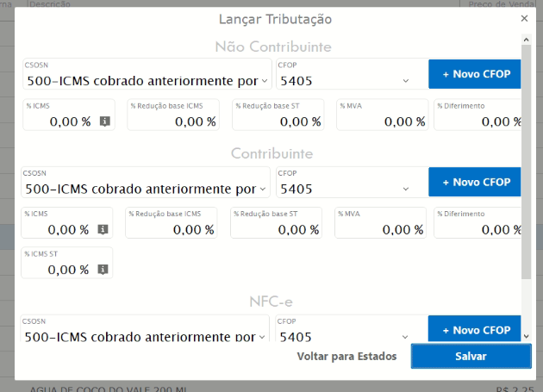Click info icon in Contribuinte % ICMS
The image size is (543, 392).
coord(103,229)
